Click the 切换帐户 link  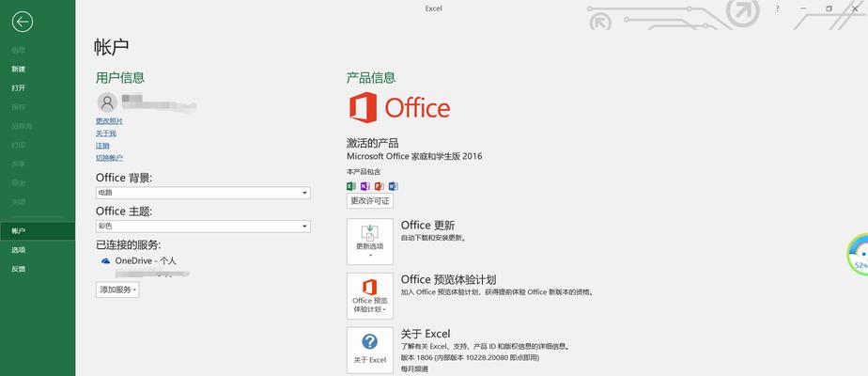109,158
